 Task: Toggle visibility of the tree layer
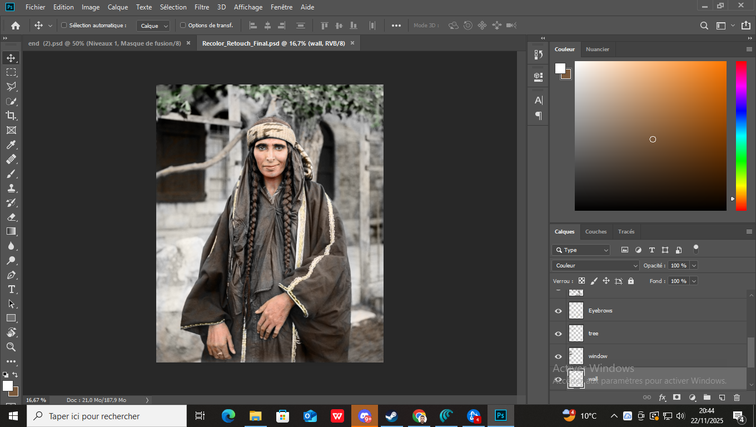tap(558, 333)
